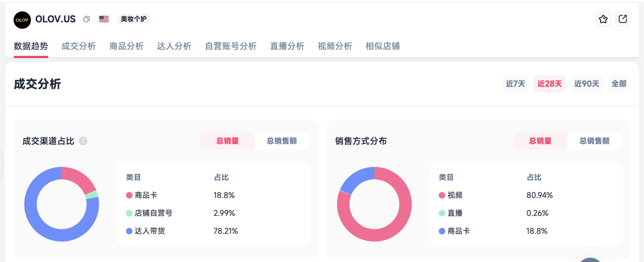Switch 销售方式分布 chart to 总销售额
The height and width of the screenshot is (262, 644).
(x=594, y=141)
